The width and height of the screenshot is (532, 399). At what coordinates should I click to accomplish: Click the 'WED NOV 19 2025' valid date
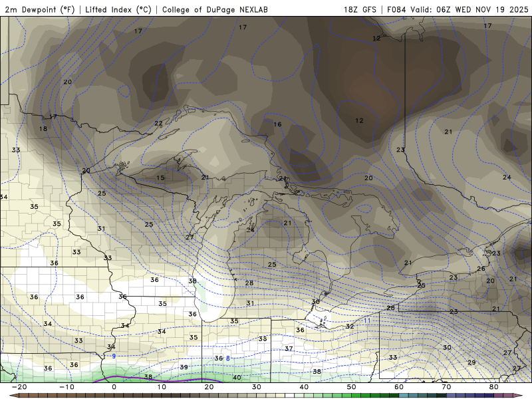point(491,9)
